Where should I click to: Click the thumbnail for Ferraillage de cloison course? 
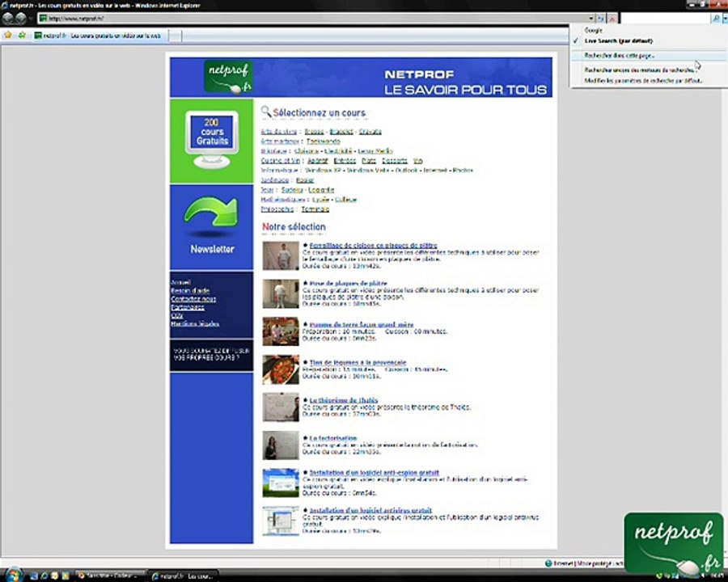point(281,255)
